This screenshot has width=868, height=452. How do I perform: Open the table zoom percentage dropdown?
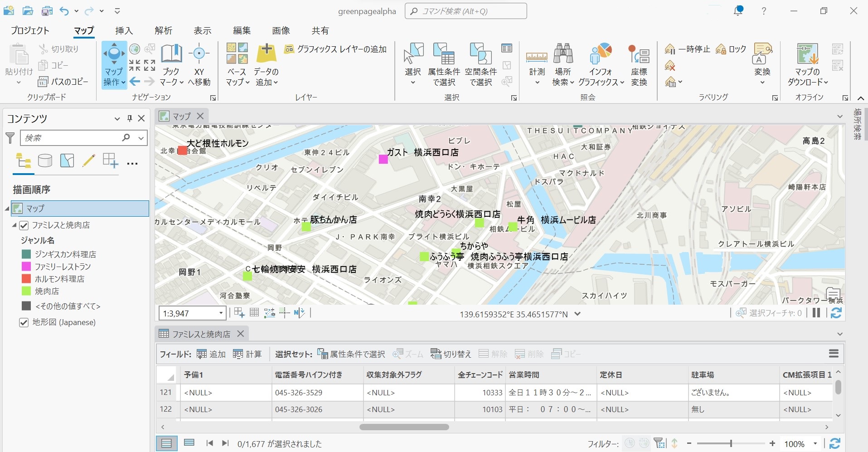[x=815, y=444]
